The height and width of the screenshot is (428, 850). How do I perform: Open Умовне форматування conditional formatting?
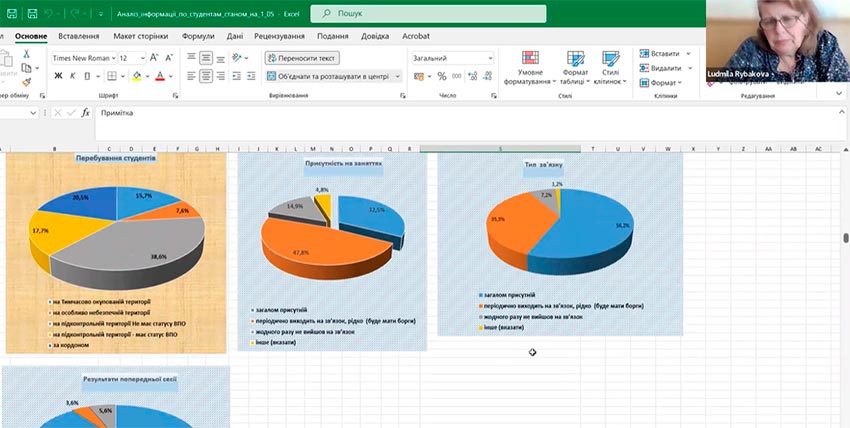(529, 68)
